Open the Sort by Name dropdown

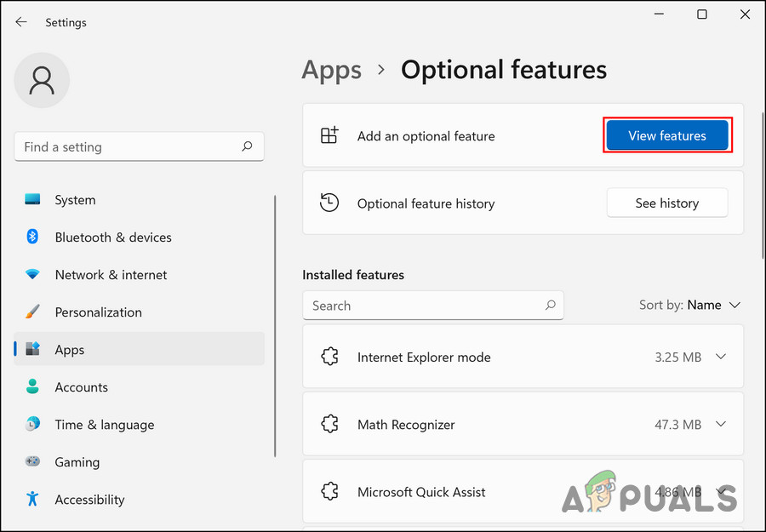[715, 305]
